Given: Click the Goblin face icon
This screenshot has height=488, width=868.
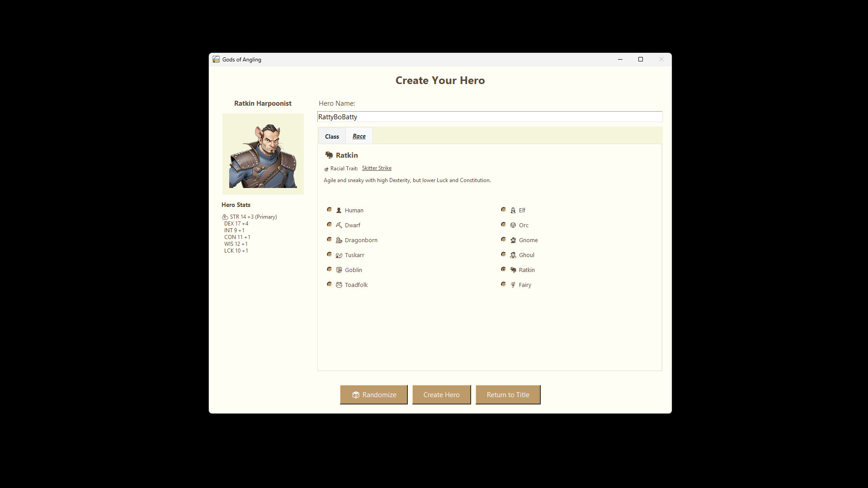Looking at the screenshot, I should click(339, 270).
